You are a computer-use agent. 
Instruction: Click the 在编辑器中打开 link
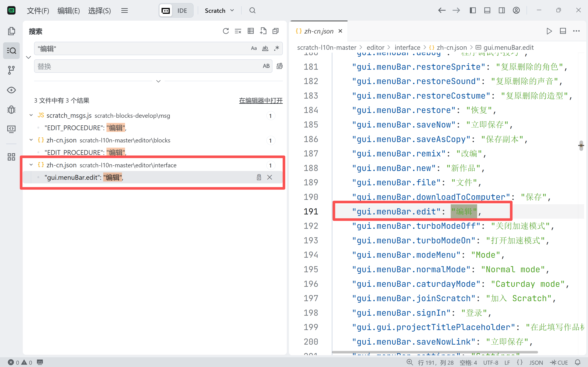tap(261, 101)
